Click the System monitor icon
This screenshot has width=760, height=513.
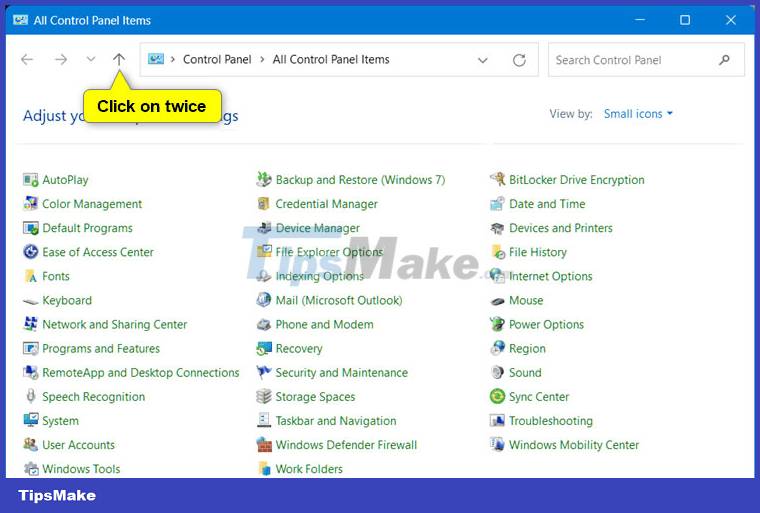pyautogui.click(x=31, y=420)
